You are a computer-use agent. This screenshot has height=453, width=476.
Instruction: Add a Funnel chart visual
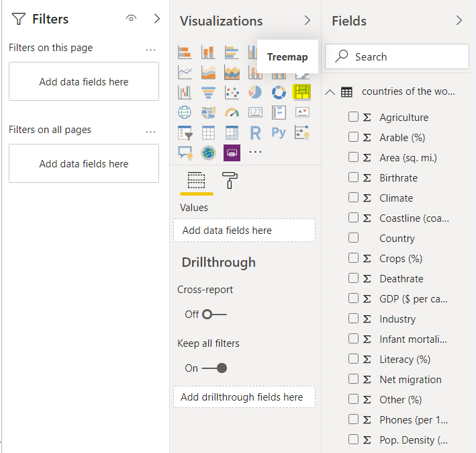[x=208, y=91]
